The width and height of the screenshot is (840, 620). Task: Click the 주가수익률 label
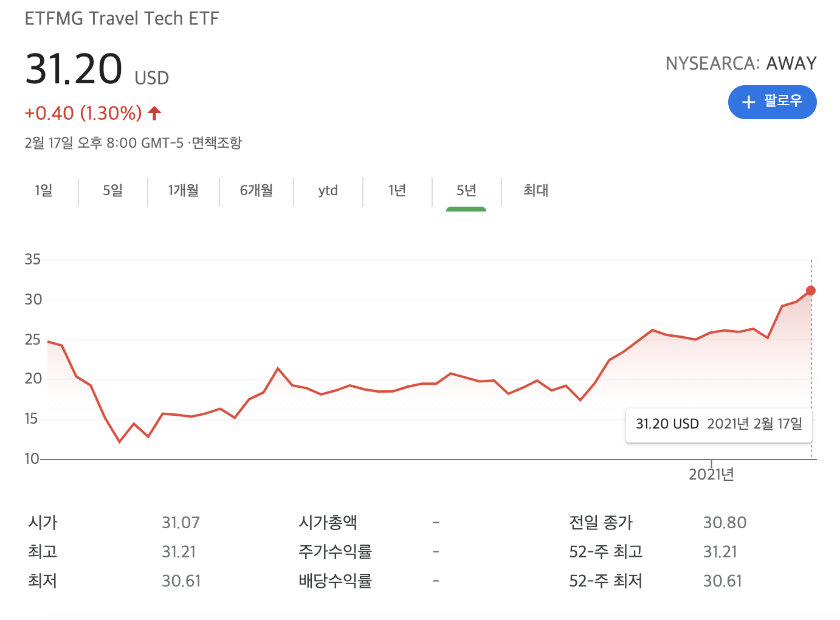(x=335, y=552)
